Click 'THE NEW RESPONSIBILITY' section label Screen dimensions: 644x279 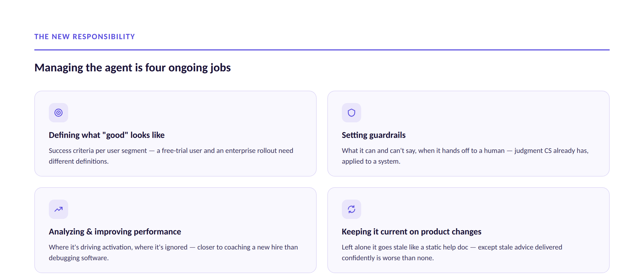coord(85,36)
